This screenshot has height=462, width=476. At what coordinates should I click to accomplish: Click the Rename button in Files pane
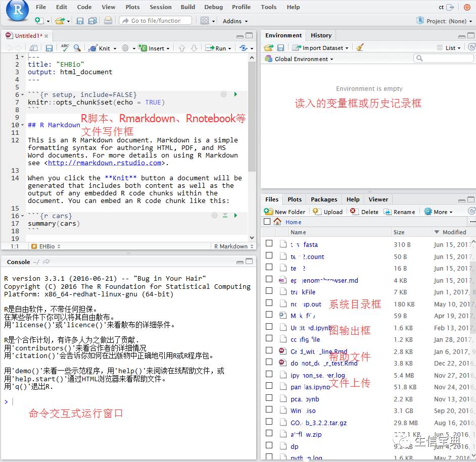pos(400,212)
